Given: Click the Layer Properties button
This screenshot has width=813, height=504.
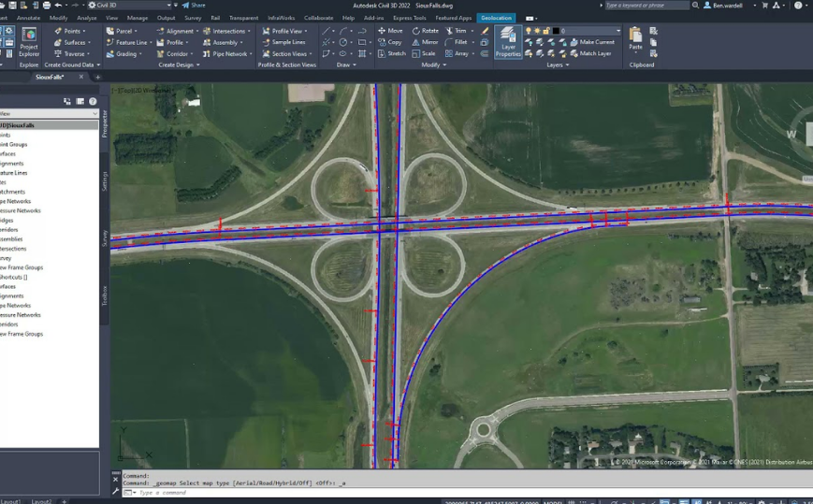Looking at the screenshot, I should tap(508, 42).
